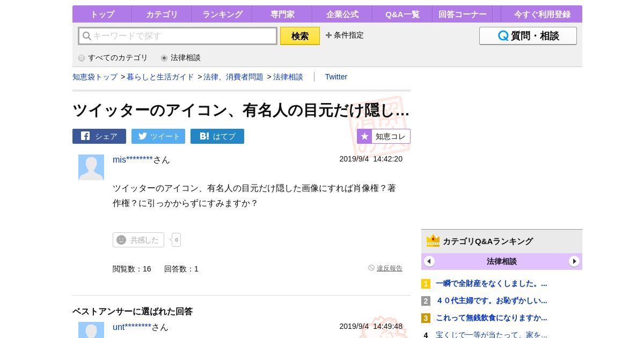Show the next ranking category arrow
The width and height of the screenshot is (644, 338).
574,261
